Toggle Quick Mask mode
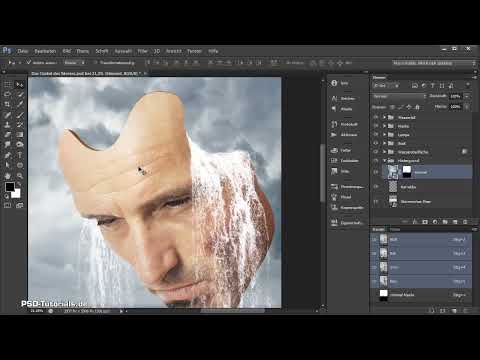The image size is (480, 360). pyautogui.click(x=8, y=206)
